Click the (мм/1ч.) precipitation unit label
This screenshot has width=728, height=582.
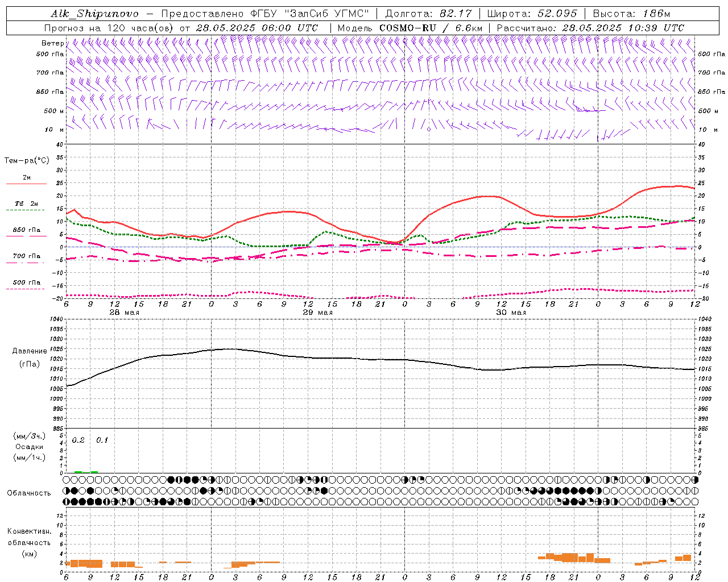point(30,458)
